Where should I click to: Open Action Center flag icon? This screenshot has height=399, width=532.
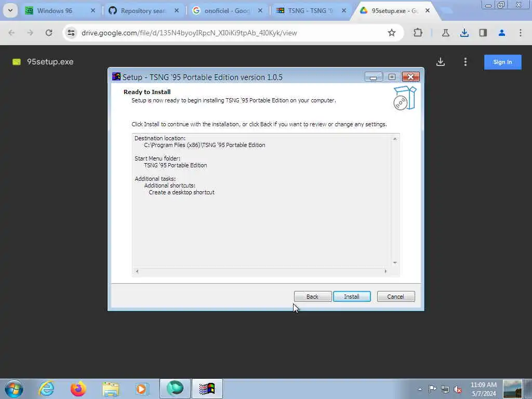(x=433, y=389)
